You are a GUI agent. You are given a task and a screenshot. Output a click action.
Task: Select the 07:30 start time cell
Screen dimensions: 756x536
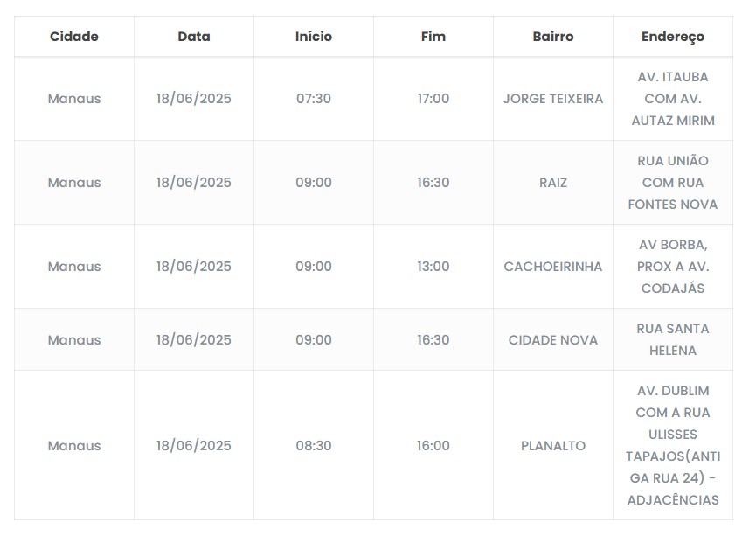[x=314, y=99]
